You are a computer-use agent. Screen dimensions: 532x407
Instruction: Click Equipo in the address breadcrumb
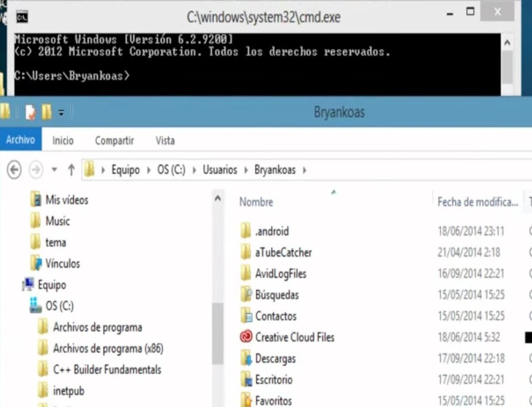point(126,170)
